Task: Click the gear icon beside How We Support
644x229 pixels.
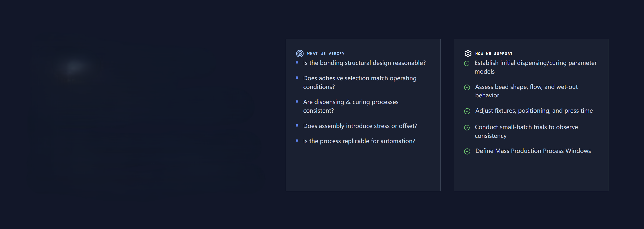Action: [468, 53]
